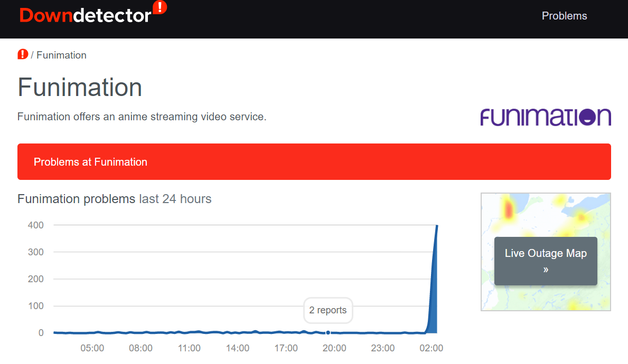Click the 2 reports tooltip
Image resolution: width=628 pixels, height=364 pixels.
point(328,310)
